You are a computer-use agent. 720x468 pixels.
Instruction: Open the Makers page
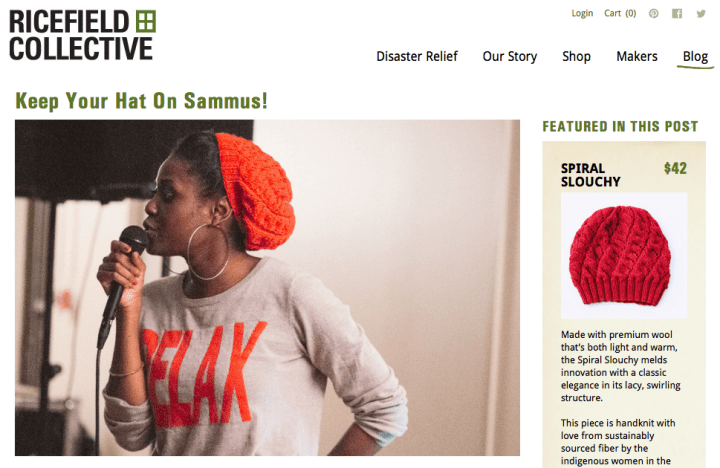point(637,56)
